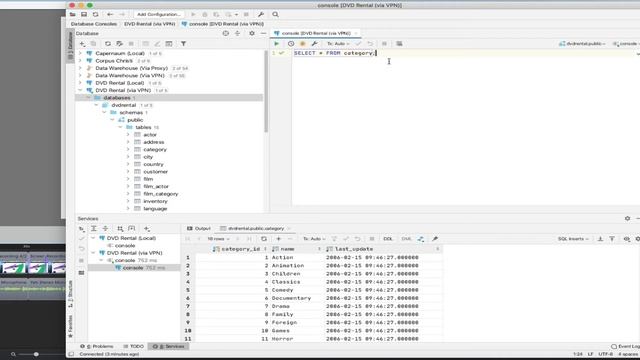The height and width of the screenshot is (360, 640).
Task: Export data download icon in result toolbar
Action: point(600,239)
